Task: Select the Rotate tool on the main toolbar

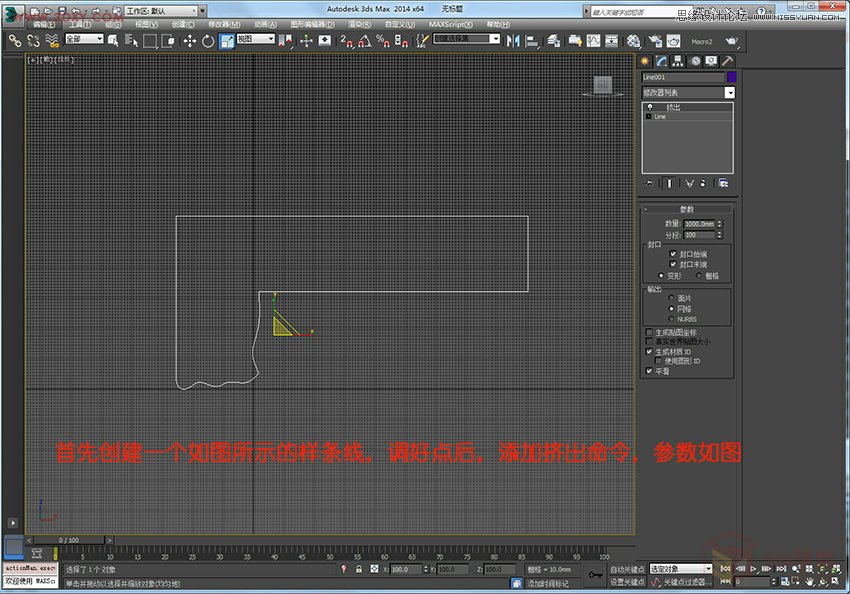Action: pyautogui.click(x=209, y=40)
